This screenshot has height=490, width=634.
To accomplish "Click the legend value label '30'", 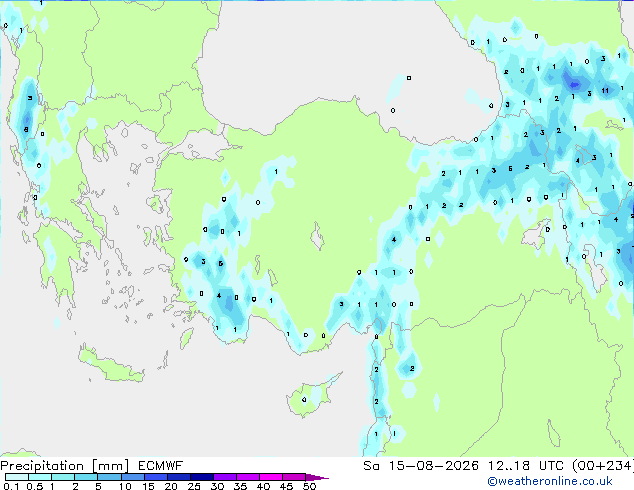I will [217, 486].
